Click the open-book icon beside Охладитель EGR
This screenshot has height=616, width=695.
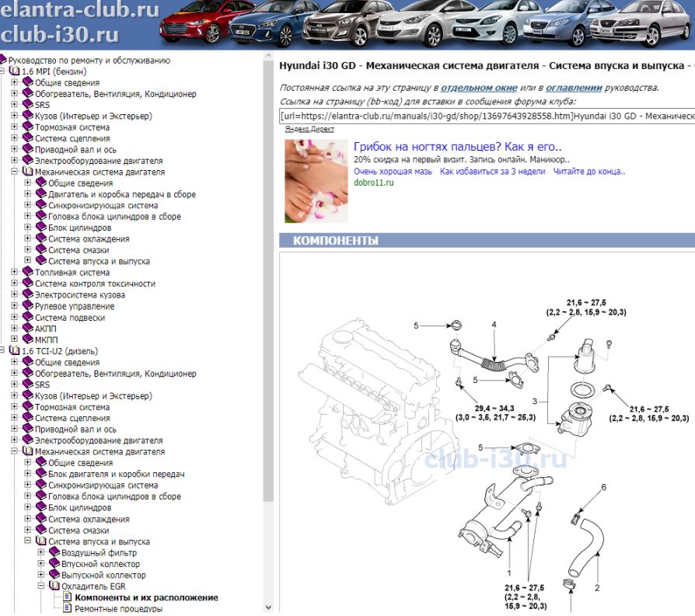[x=54, y=586]
